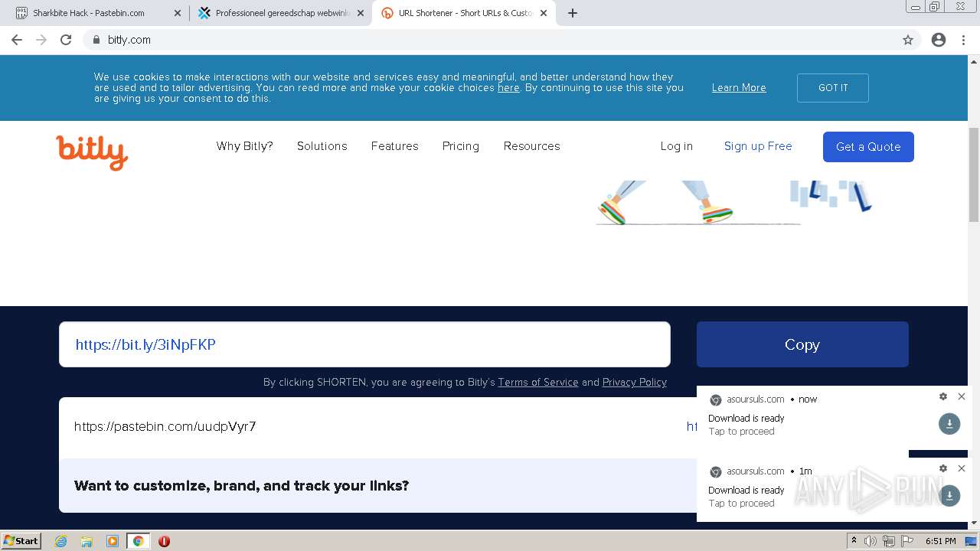The width and height of the screenshot is (980, 551).
Task: Click the padlock site info icon
Action: point(96,40)
